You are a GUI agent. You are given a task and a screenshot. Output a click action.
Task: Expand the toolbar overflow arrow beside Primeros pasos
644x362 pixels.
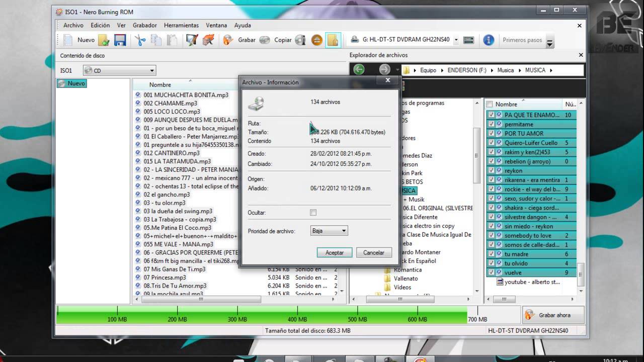click(x=550, y=43)
